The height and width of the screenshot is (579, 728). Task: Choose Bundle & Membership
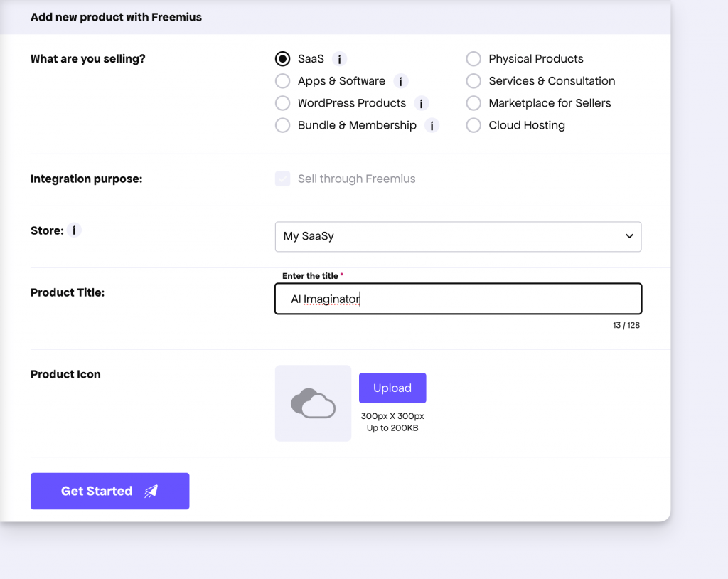tap(283, 125)
